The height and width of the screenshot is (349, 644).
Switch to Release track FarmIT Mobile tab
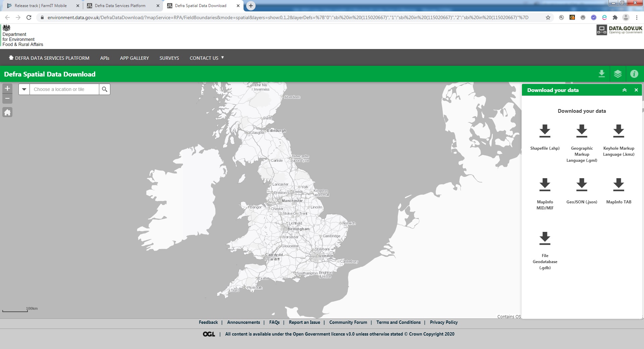coord(41,6)
